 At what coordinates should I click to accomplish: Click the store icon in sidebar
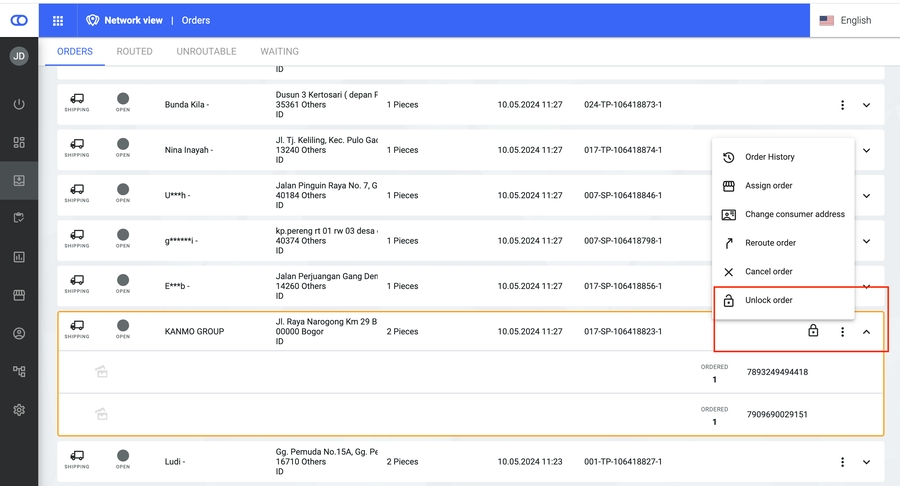[19, 295]
